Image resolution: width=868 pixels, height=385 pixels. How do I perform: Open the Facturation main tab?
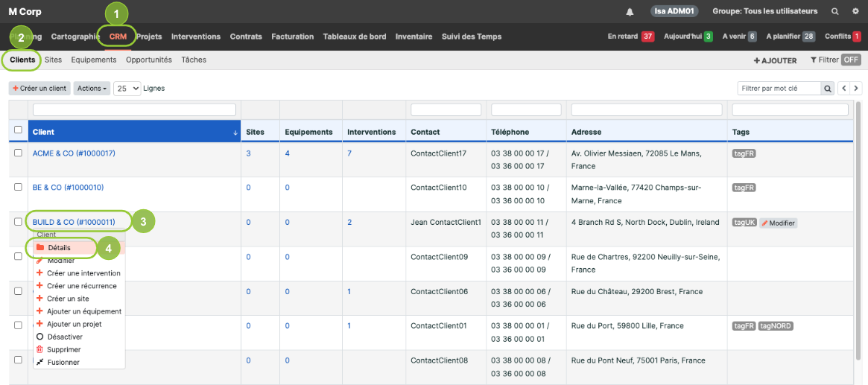(292, 36)
